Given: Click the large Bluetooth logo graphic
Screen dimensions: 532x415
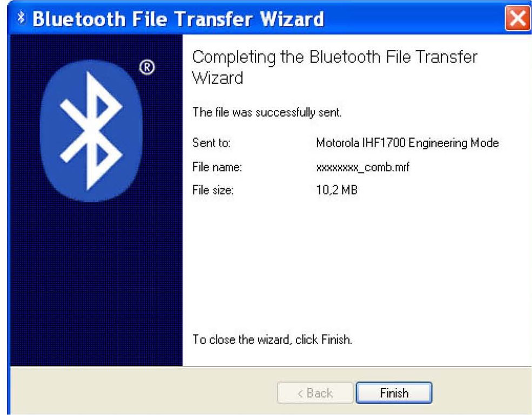Looking at the screenshot, I should tap(91, 131).
